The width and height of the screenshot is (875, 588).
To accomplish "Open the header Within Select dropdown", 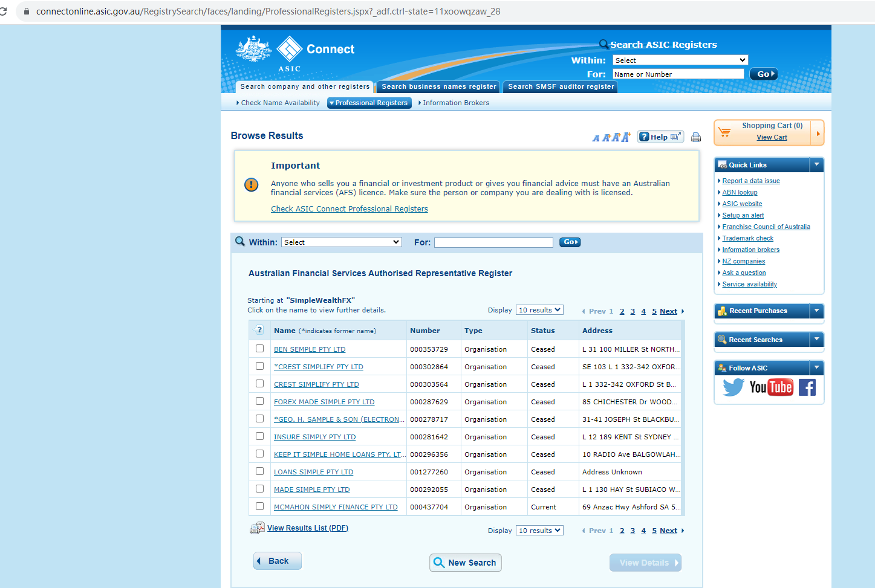I will click(680, 60).
